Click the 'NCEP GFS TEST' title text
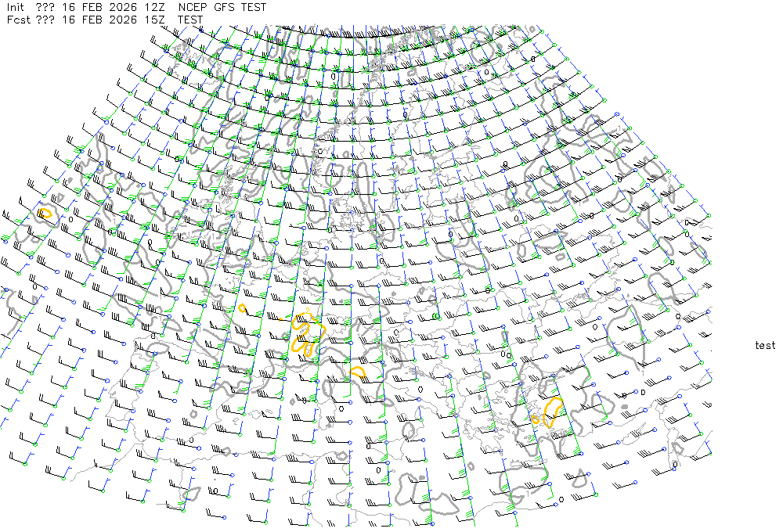 pyautogui.click(x=222, y=7)
